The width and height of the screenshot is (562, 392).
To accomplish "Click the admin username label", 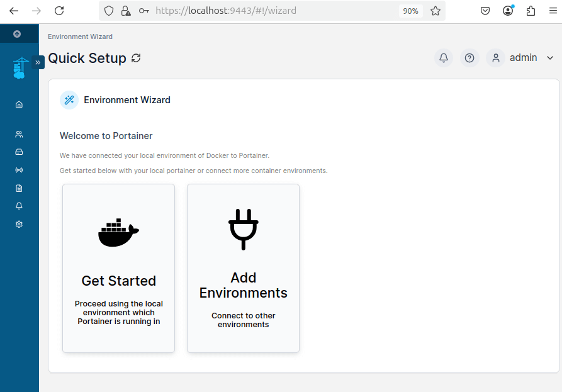I will point(523,58).
